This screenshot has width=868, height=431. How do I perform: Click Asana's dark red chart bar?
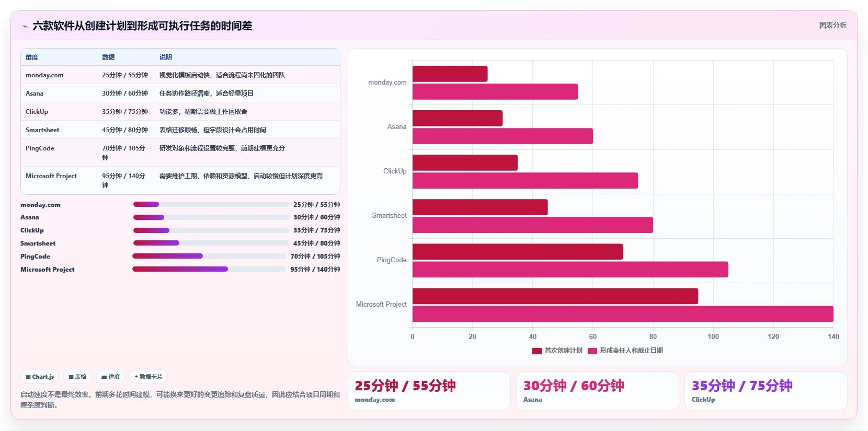click(x=458, y=118)
